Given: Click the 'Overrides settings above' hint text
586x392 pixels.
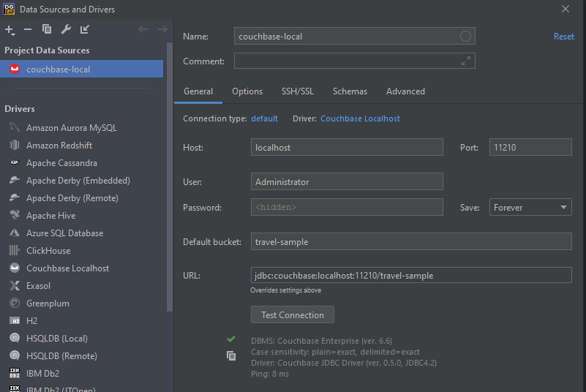Looking at the screenshot, I should click(285, 290).
